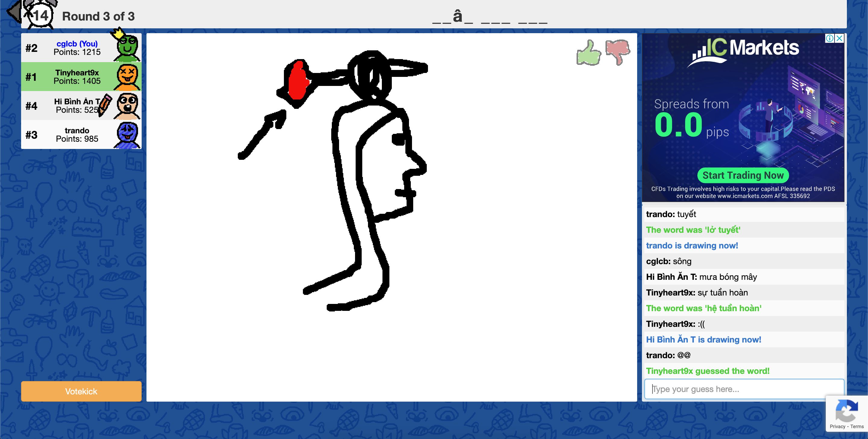Select the #1 Tinyheart9x leaderboard row

click(81, 77)
